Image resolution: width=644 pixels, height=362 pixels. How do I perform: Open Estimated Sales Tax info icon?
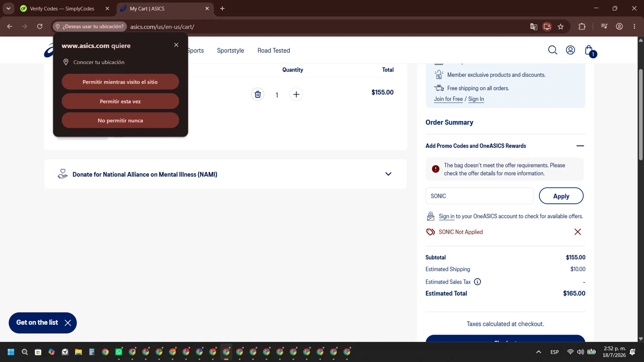tap(477, 282)
